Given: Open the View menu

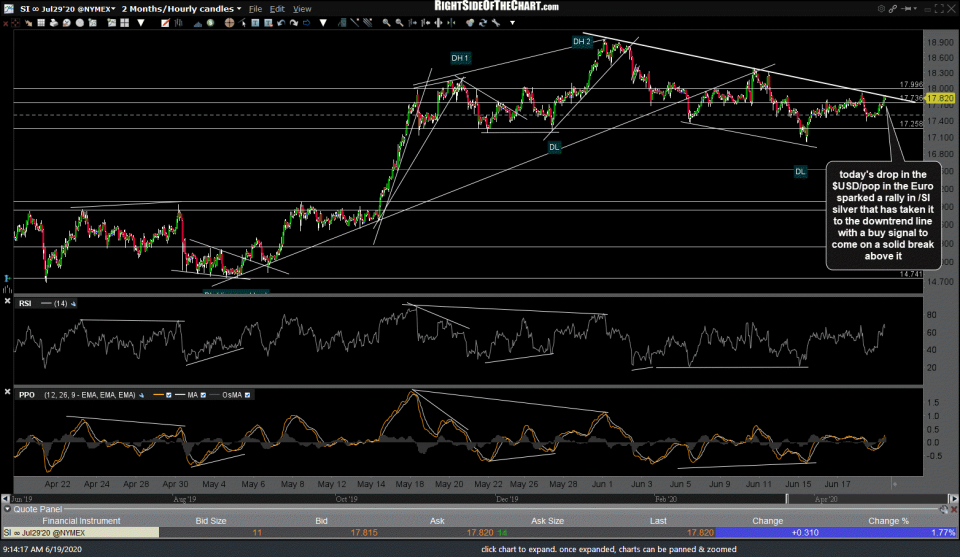Looking at the screenshot, I should coord(302,8).
